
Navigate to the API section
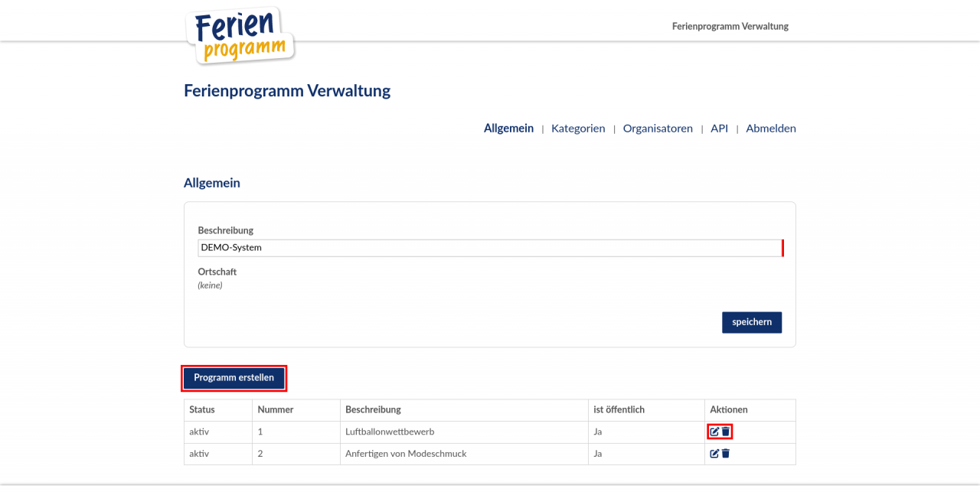[x=719, y=129]
